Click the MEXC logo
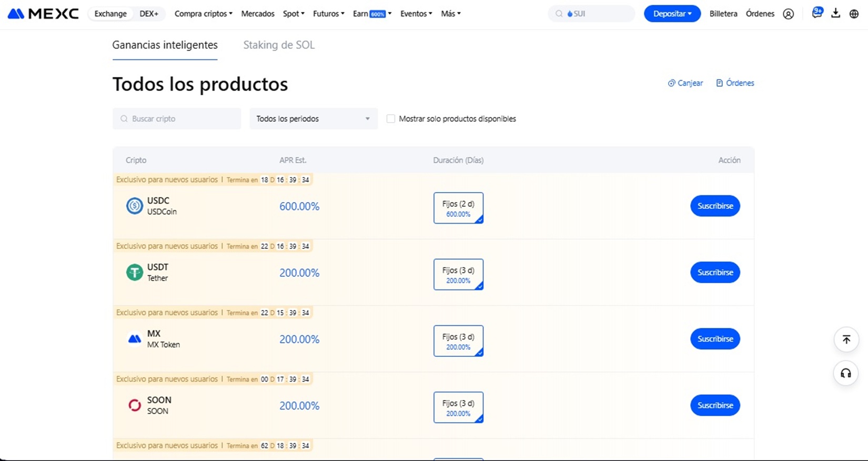This screenshot has height=461, width=868. [43, 14]
